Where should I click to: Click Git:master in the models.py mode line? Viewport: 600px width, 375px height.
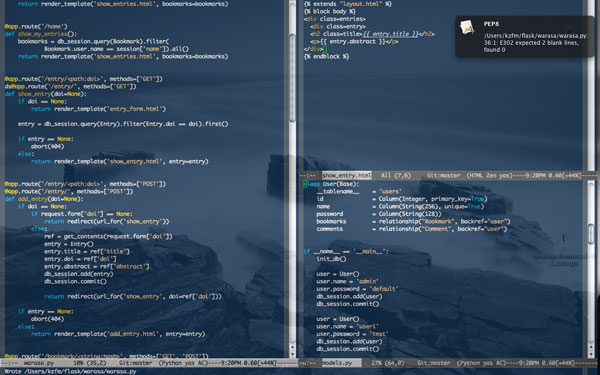[434, 363]
